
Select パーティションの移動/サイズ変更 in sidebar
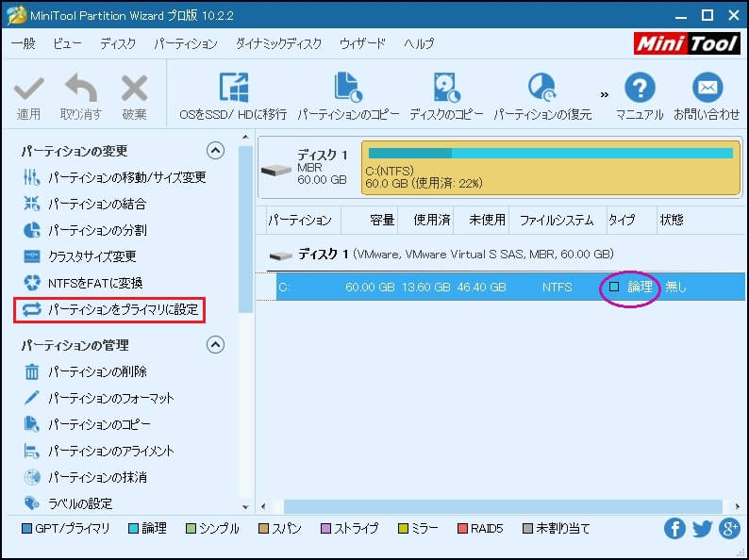pos(115,177)
